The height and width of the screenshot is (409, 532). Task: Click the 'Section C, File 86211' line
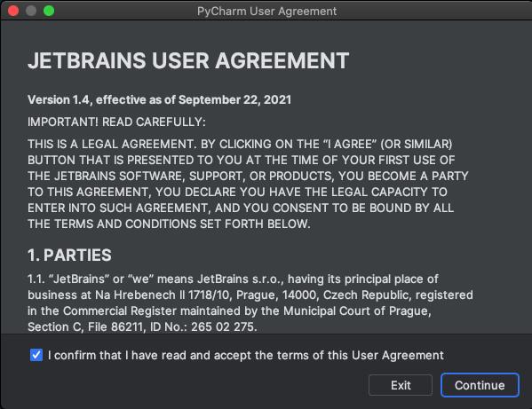click(142, 326)
